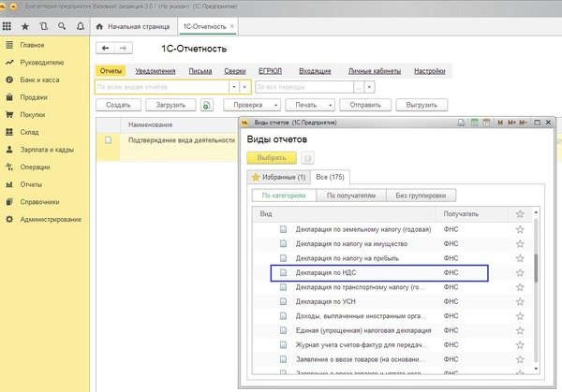Open the Справочники section

click(x=39, y=202)
